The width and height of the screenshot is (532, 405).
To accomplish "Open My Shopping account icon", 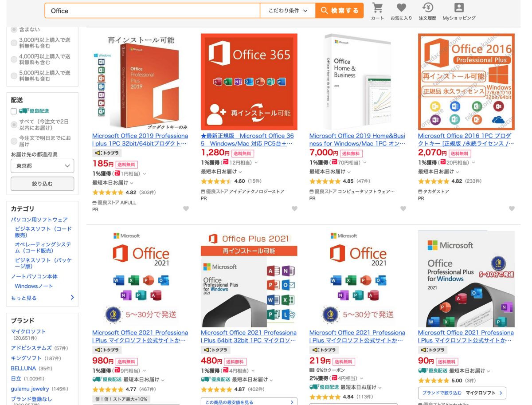I will pyautogui.click(x=459, y=8).
